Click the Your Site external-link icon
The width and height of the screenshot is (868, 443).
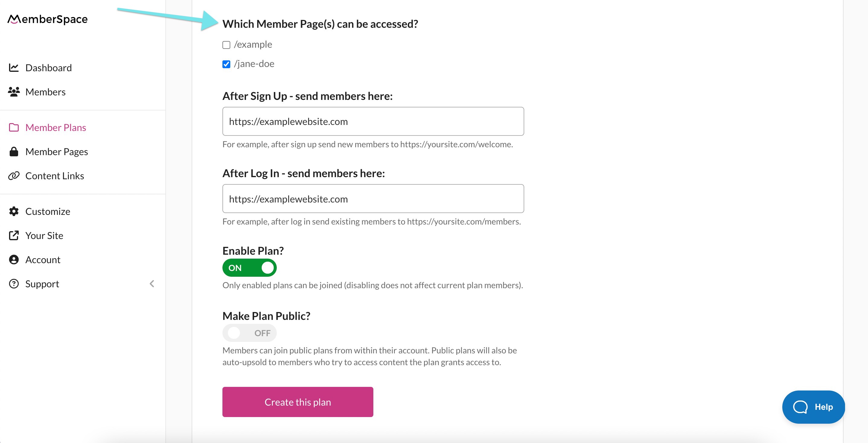14,235
